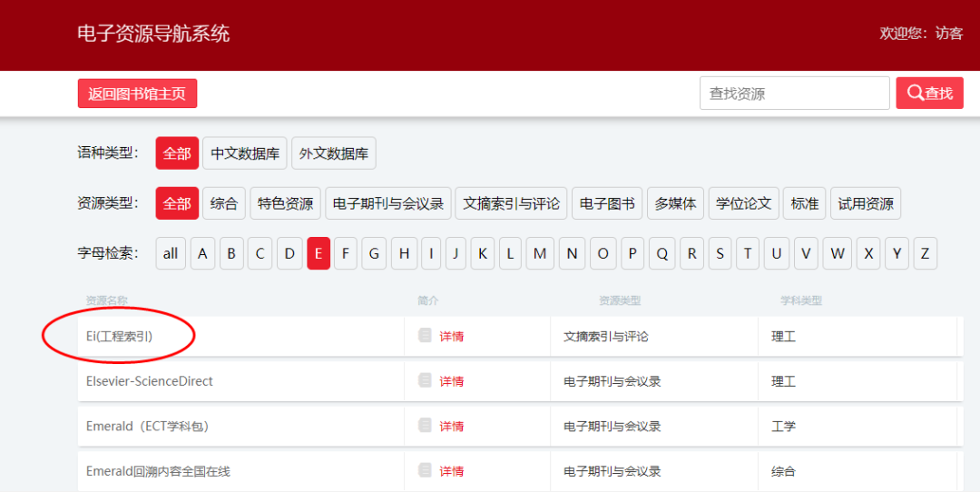The height and width of the screenshot is (492, 980).
Task: Select 试用资源 resource type filter
Action: click(x=866, y=203)
